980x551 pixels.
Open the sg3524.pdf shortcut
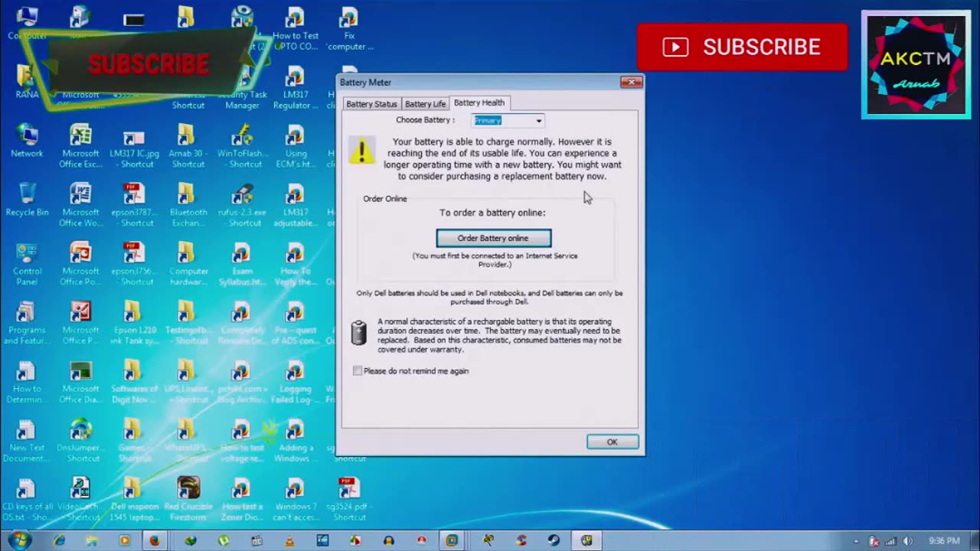(349, 498)
